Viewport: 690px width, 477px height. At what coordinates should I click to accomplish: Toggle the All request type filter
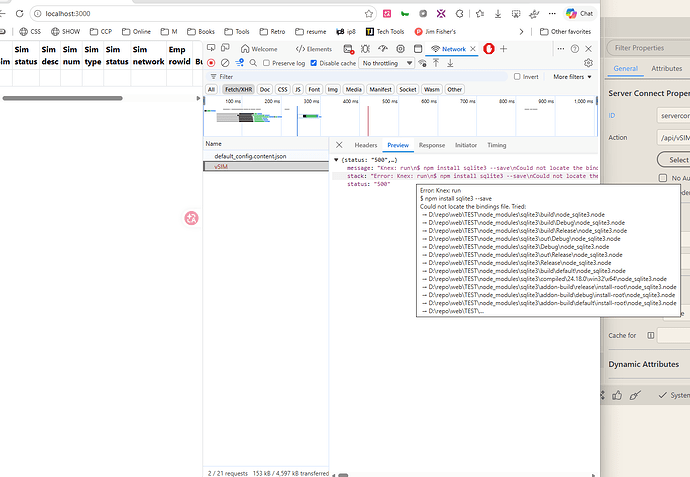tap(211, 89)
